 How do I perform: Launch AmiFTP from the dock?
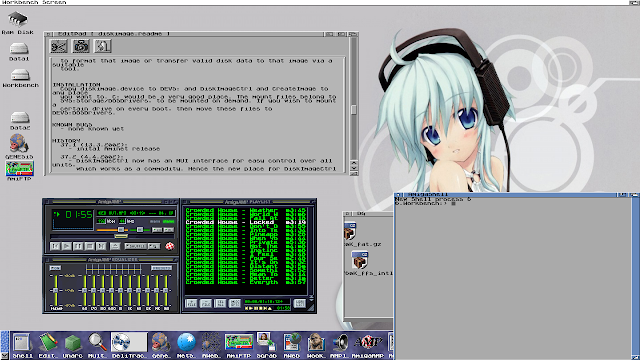pos(239,342)
